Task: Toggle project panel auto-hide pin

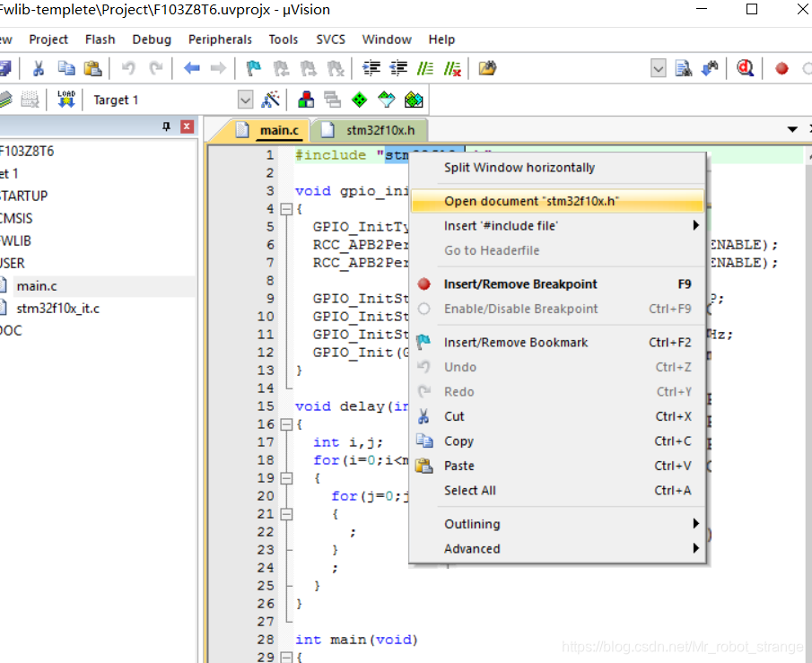Action: click(x=166, y=126)
